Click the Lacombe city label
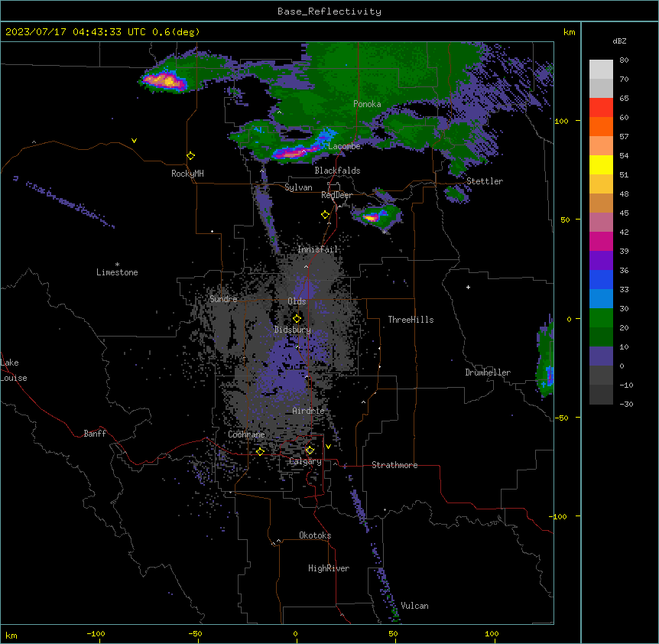The width and height of the screenshot is (659, 644). [x=344, y=146]
